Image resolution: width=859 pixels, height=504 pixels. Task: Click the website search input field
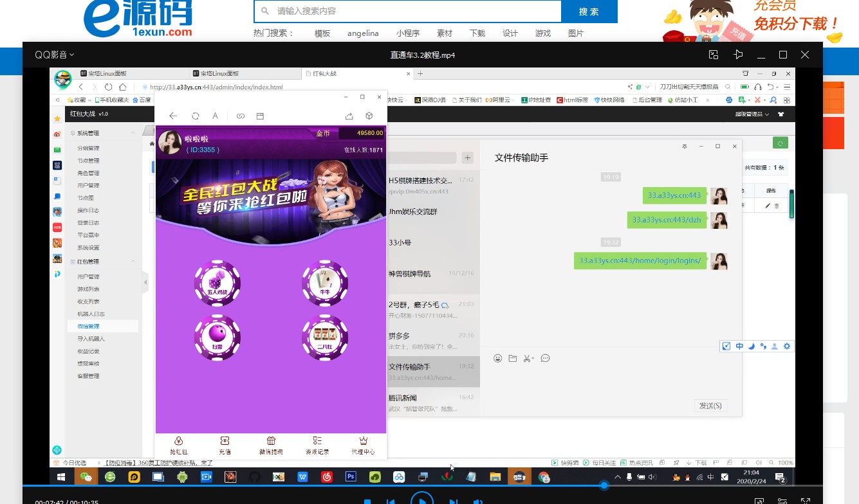[412, 12]
